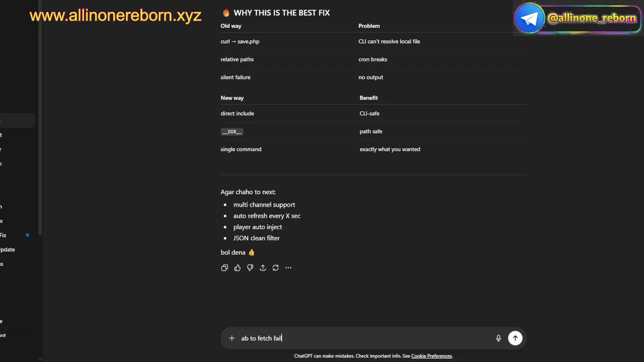The height and width of the screenshot is (362, 644).
Task: Click the 'WHY THIS IS THE BEST FIX' heading
Action: pos(282,13)
